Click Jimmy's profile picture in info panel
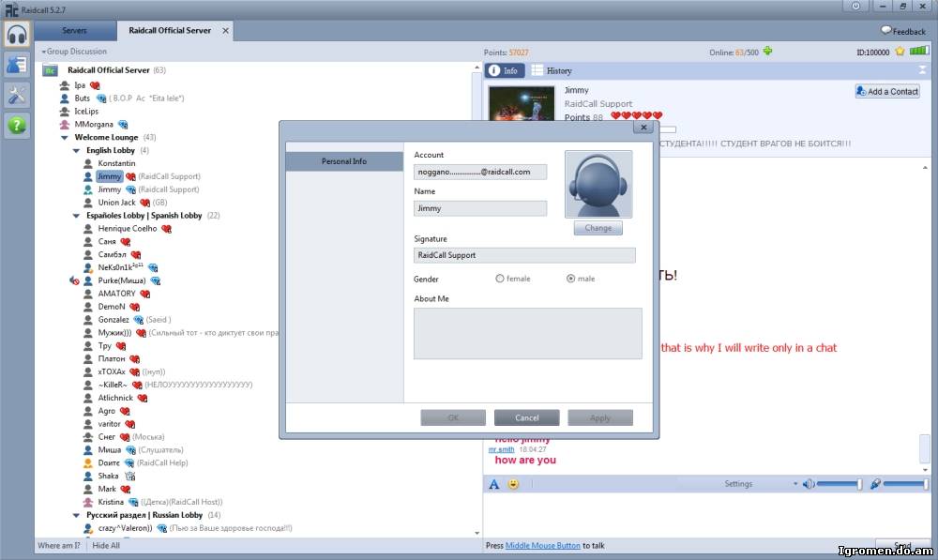This screenshot has height=560, width=938. [x=522, y=103]
